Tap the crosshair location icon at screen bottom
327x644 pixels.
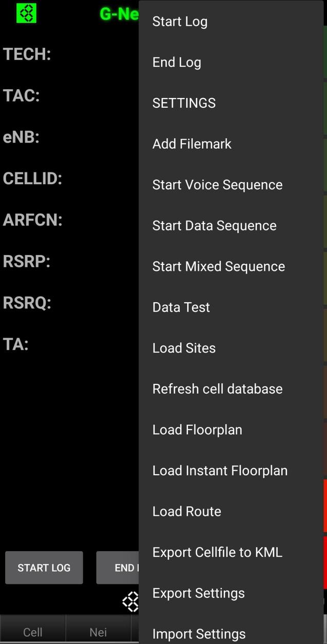(x=131, y=601)
